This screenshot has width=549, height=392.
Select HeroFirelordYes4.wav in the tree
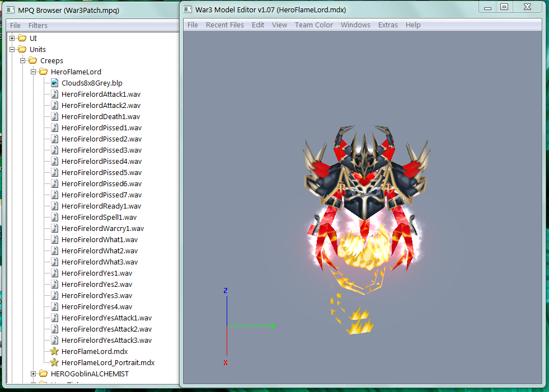[x=97, y=307]
